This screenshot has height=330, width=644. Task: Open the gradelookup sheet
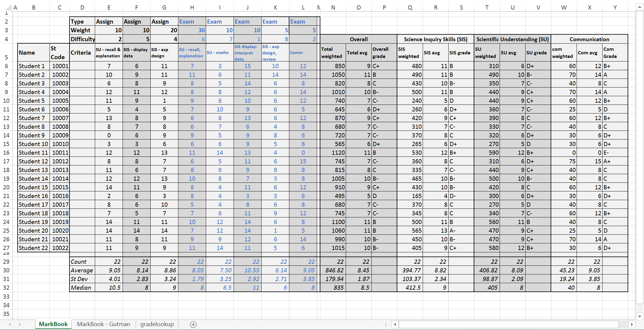[x=160, y=323]
